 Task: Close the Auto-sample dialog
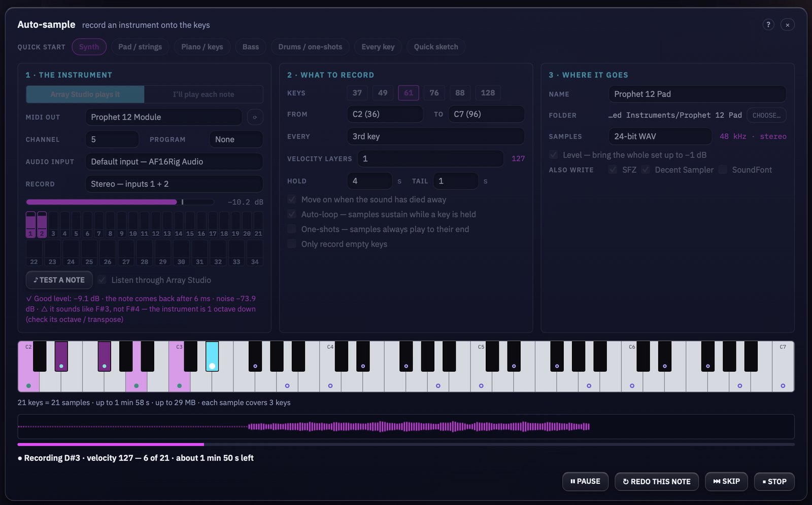point(787,24)
